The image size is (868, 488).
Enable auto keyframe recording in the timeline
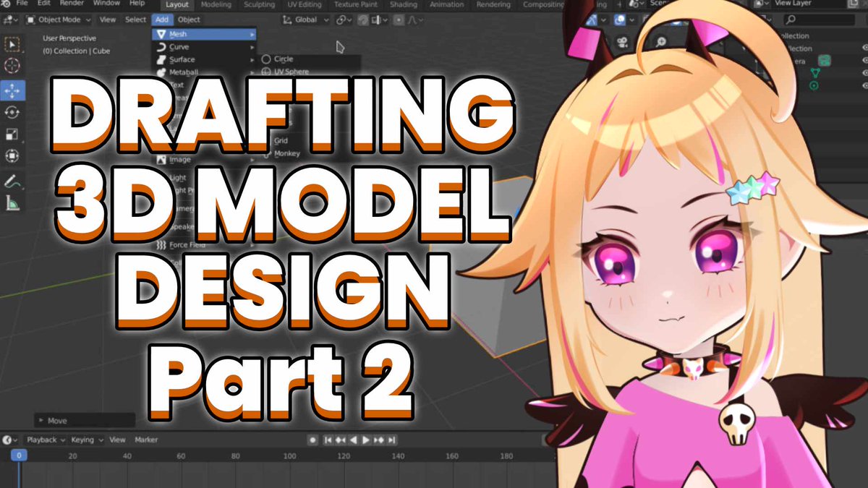pos(313,439)
